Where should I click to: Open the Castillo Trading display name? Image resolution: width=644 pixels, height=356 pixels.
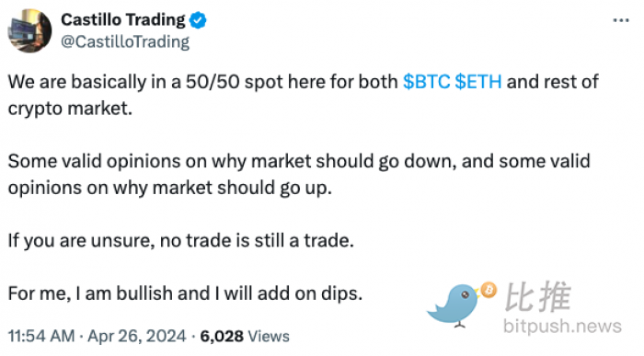click(x=122, y=19)
